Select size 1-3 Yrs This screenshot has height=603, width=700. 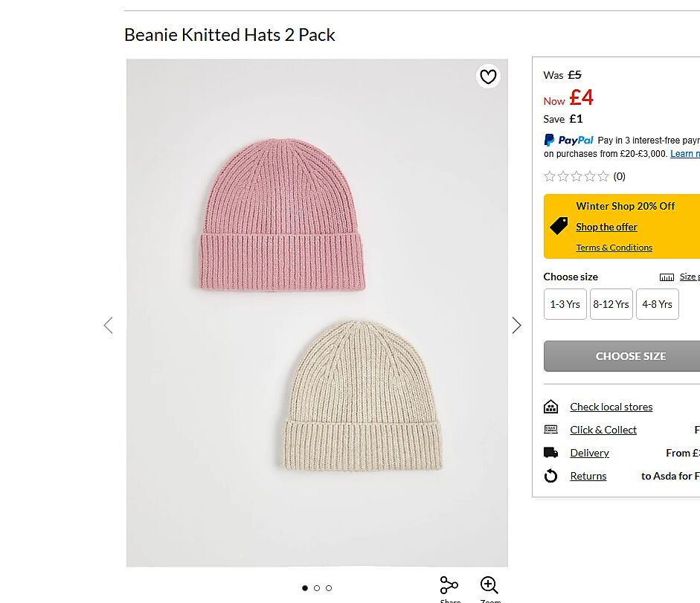click(x=565, y=304)
